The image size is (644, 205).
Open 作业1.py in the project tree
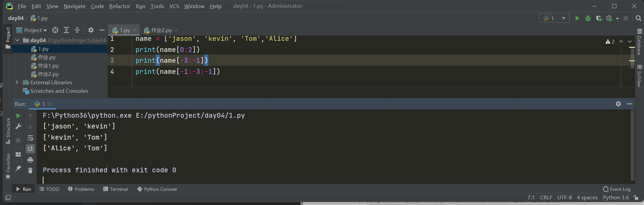[x=48, y=66]
